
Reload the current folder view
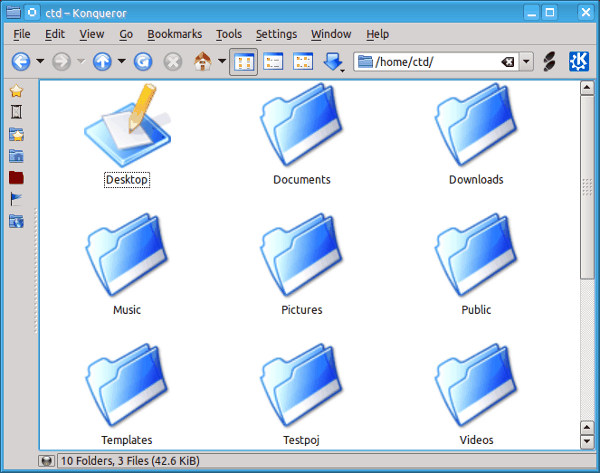[143, 62]
